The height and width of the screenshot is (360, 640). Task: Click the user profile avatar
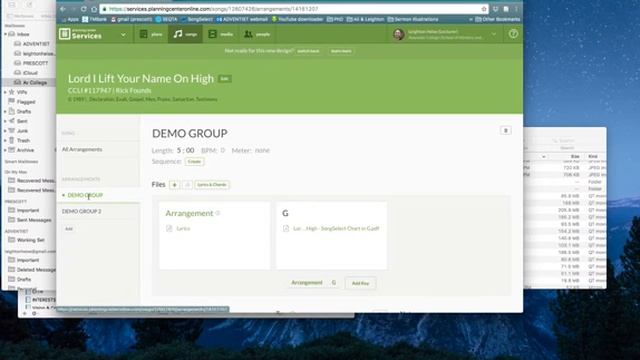[x=398, y=35]
